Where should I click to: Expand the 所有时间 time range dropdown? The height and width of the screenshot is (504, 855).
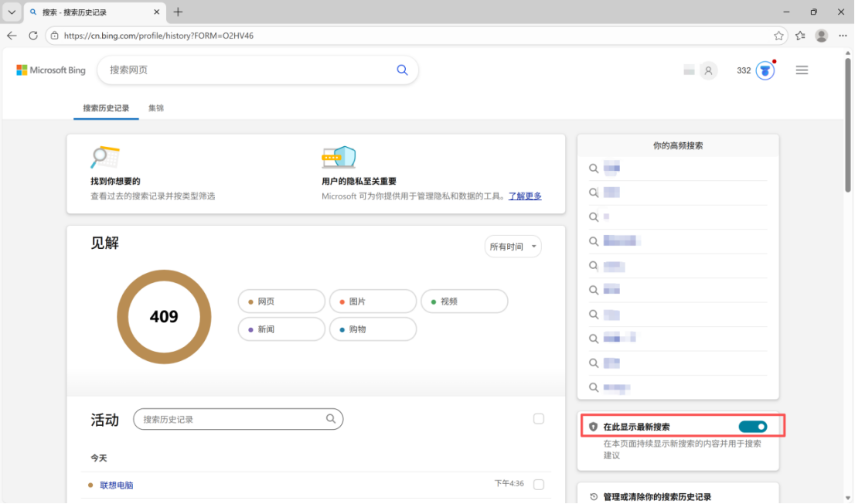click(513, 247)
